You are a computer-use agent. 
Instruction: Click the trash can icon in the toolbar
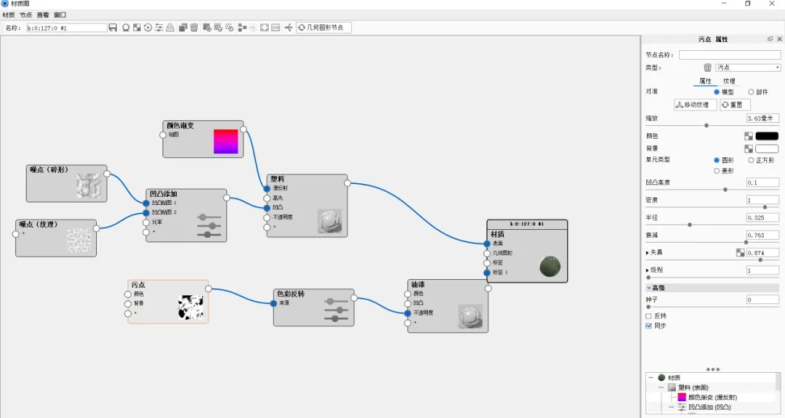point(193,27)
